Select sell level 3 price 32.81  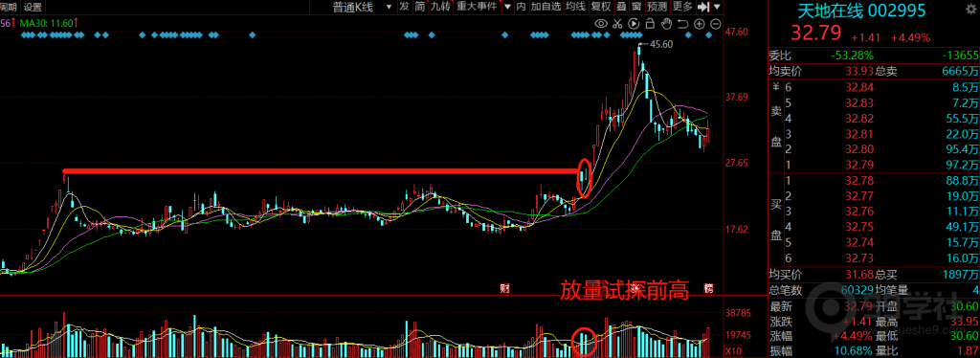coord(858,134)
